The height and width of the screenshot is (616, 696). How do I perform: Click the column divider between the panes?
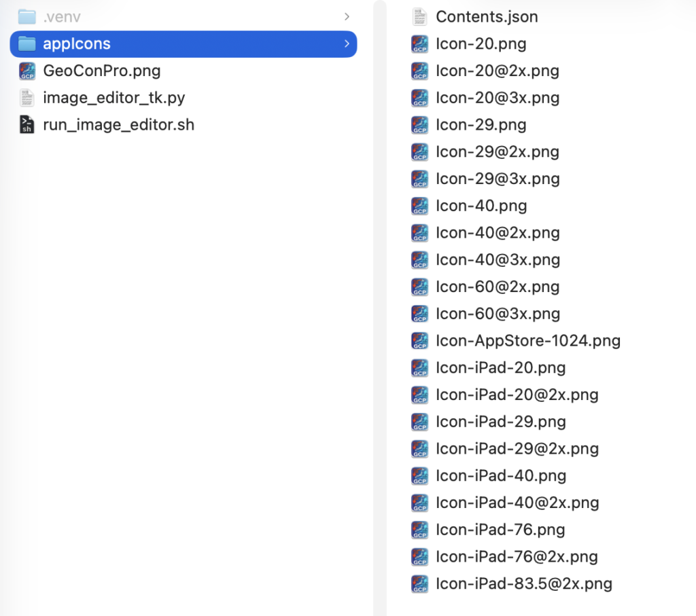[379, 308]
